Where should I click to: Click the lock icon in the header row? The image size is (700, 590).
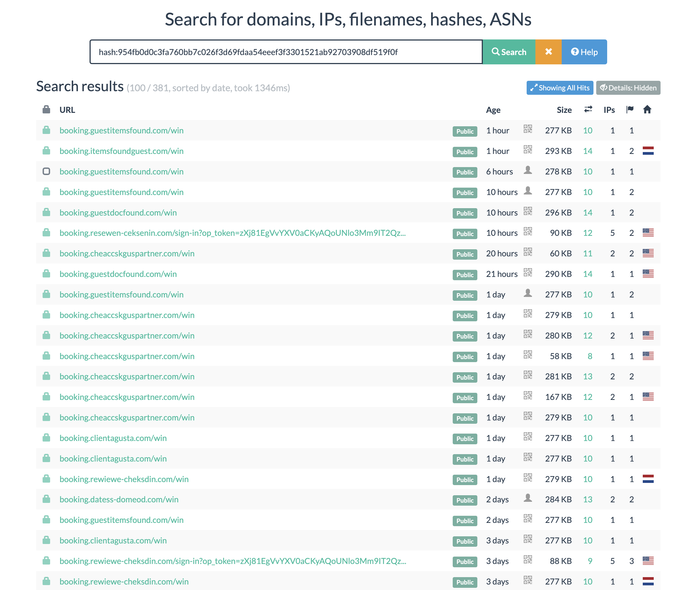[x=46, y=109]
